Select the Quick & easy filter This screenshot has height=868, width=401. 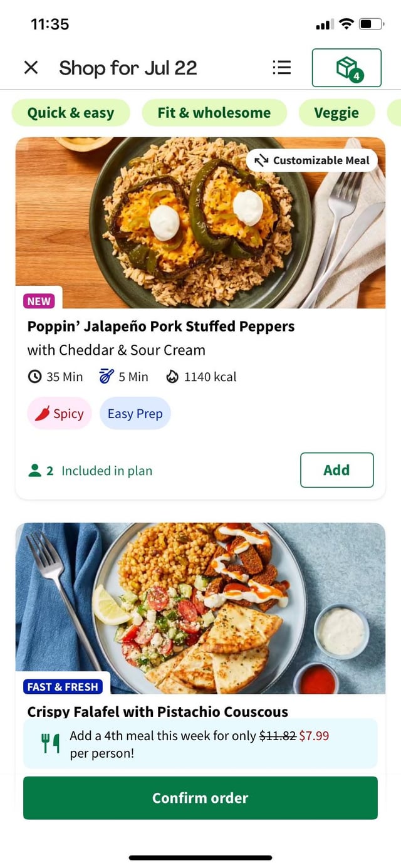click(71, 113)
